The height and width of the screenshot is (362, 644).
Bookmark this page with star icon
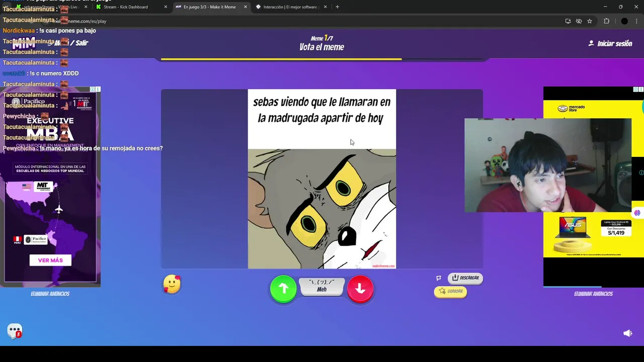(x=590, y=21)
